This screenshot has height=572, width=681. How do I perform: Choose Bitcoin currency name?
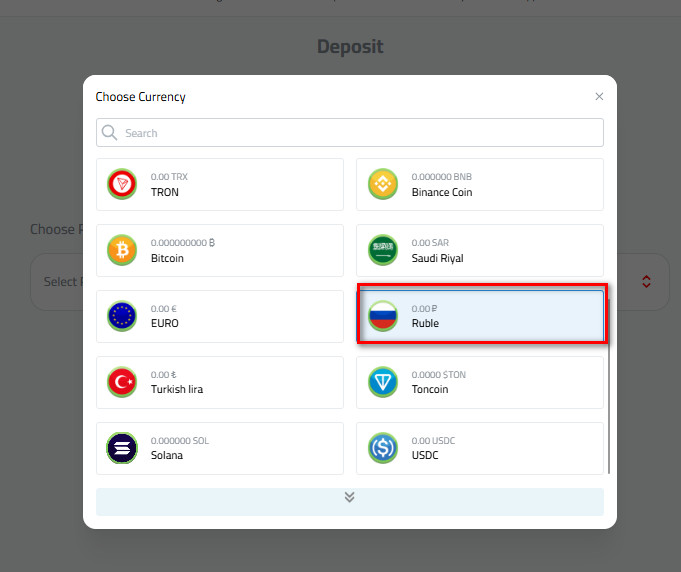click(167, 258)
